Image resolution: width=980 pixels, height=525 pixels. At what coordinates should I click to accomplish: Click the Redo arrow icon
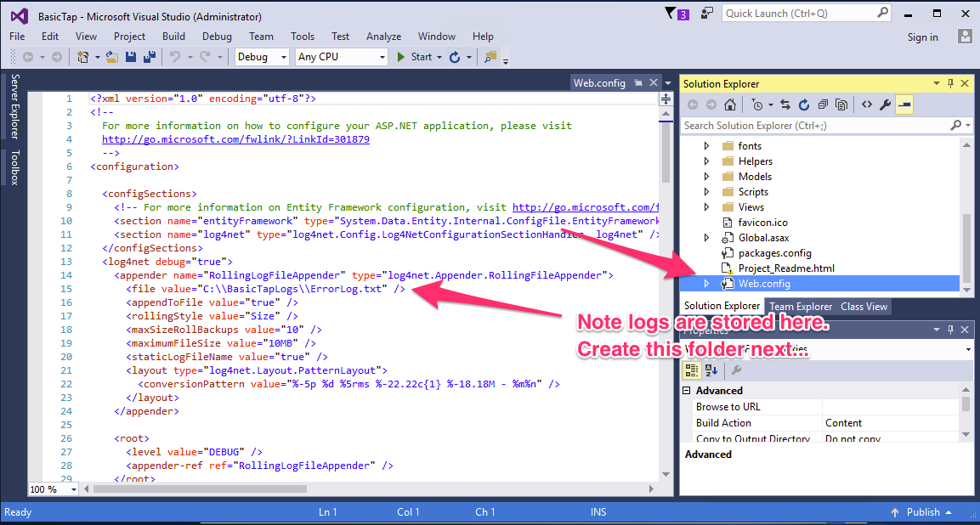click(204, 57)
